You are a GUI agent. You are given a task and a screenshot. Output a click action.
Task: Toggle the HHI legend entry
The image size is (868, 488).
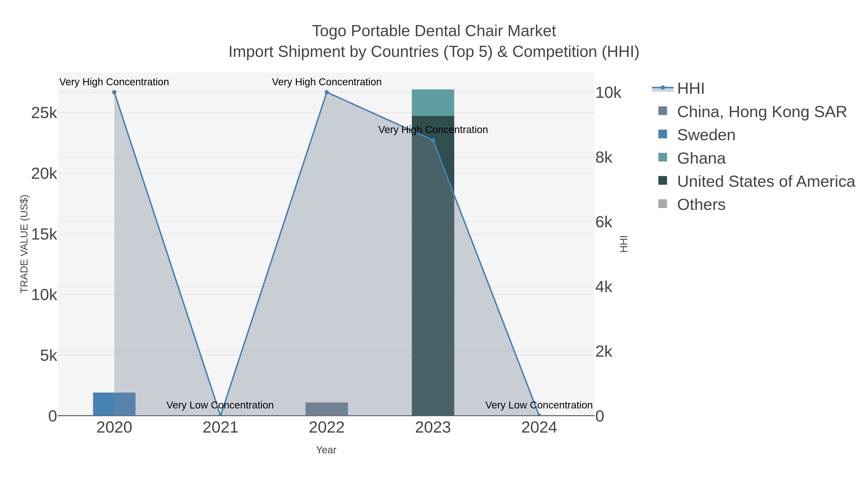click(x=678, y=89)
